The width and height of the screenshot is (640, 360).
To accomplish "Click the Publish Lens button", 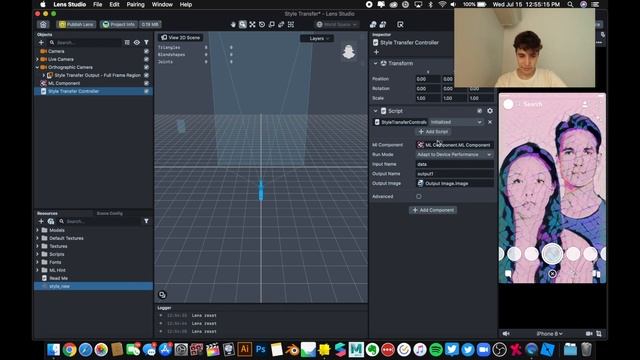I will pos(76,24).
